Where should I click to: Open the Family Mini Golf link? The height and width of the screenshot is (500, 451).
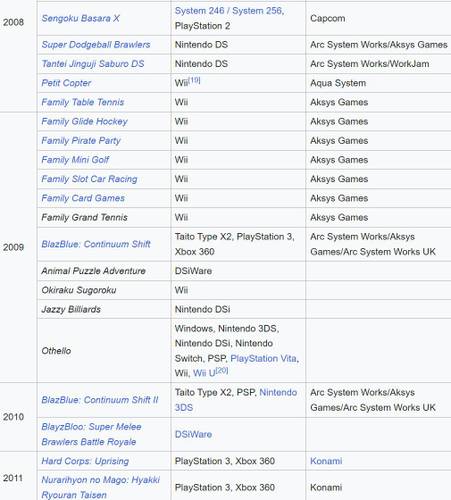click(75, 160)
